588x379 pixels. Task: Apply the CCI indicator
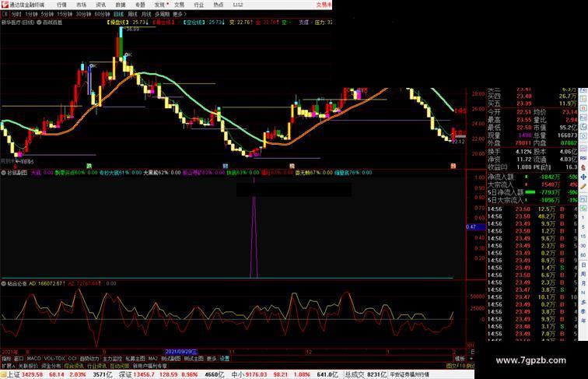point(72,359)
